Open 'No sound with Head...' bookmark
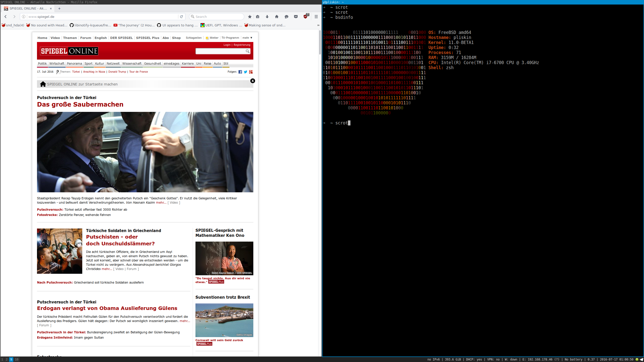This screenshot has height=362, width=644. 47,25
